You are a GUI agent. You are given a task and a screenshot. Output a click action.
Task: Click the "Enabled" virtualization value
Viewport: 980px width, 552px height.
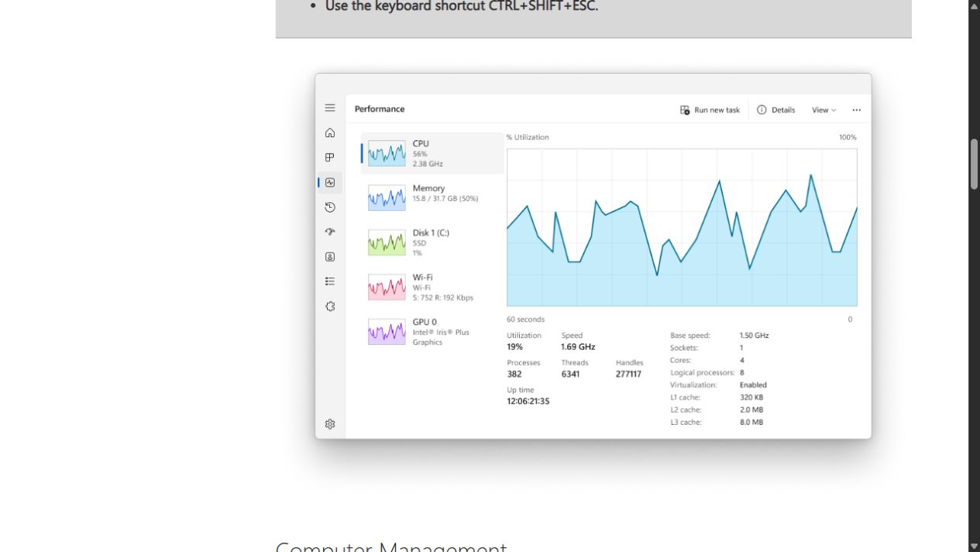click(x=753, y=385)
